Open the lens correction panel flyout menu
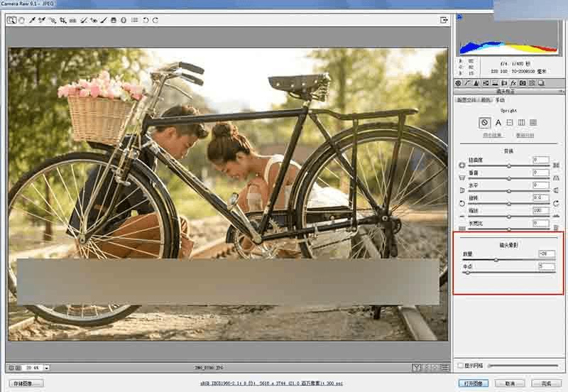The height and width of the screenshot is (392, 568). (x=561, y=92)
